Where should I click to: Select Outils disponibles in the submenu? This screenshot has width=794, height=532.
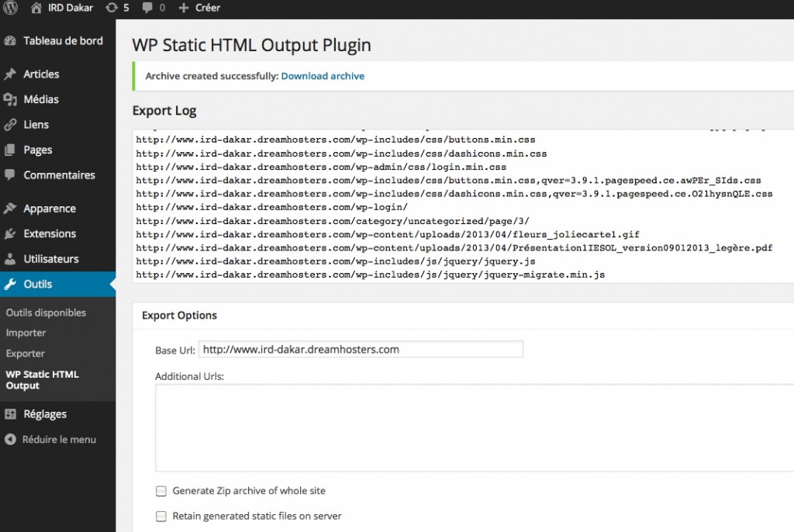click(x=46, y=313)
